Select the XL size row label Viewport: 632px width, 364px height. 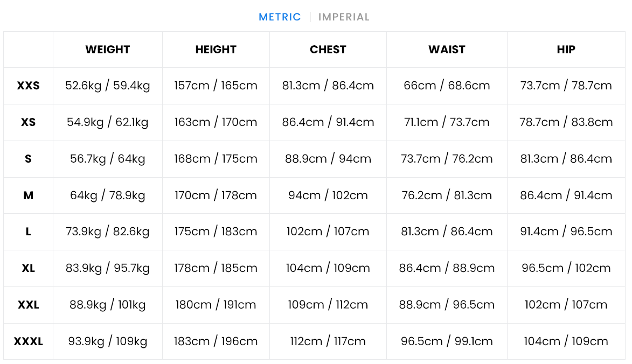coord(28,268)
